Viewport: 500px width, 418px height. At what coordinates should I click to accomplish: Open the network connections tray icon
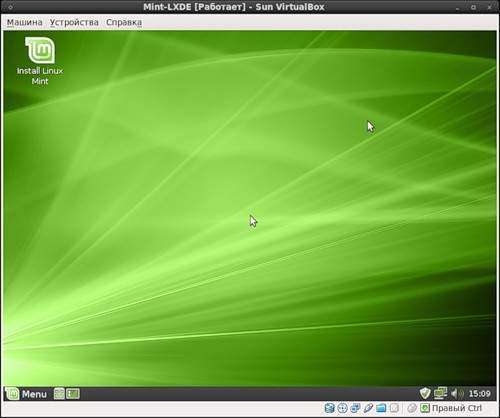pos(440,393)
